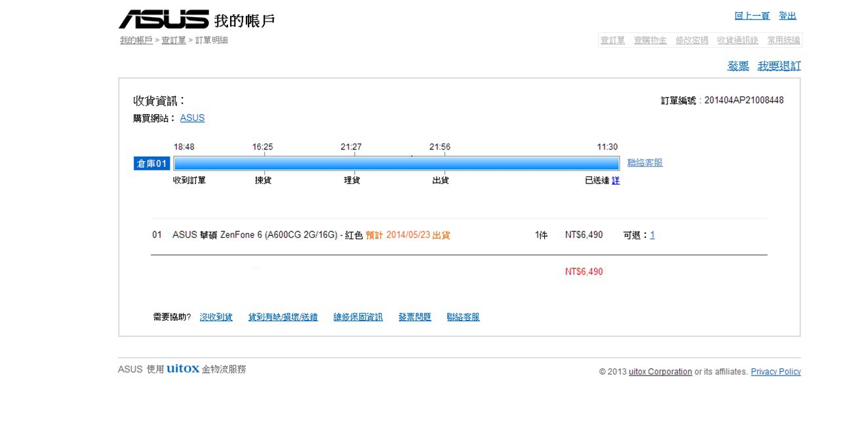
Task: Select 常用統編 tab
Action: 783,41
